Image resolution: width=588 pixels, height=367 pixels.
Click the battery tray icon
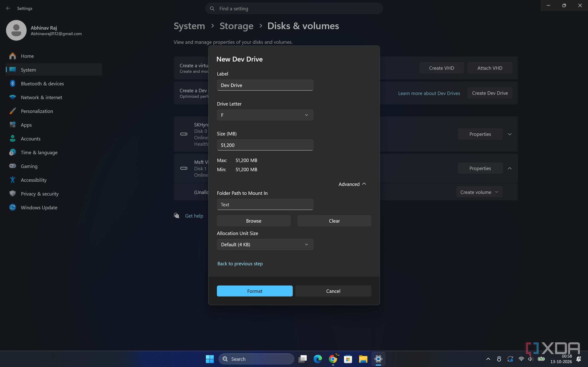point(541,359)
